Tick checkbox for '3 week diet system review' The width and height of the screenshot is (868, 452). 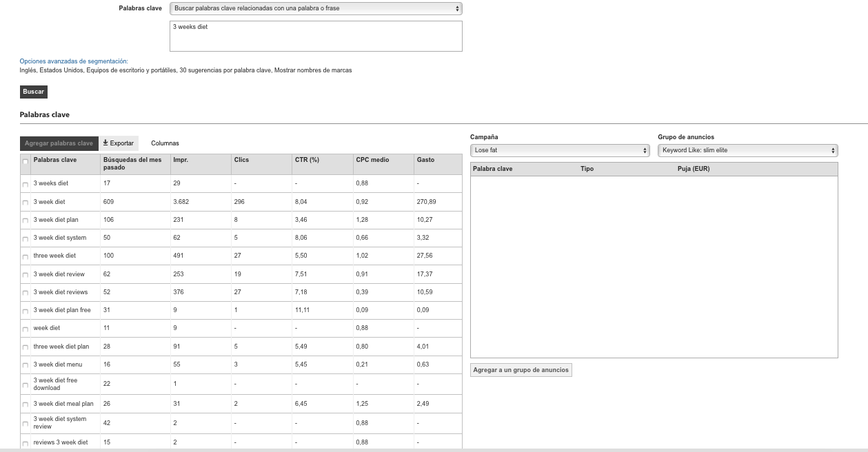pyautogui.click(x=26, y=423)
